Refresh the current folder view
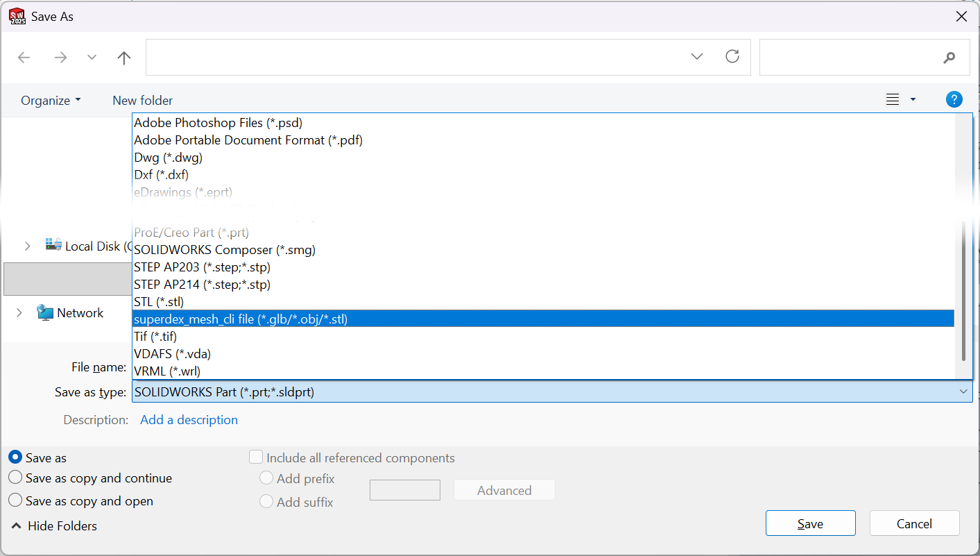Screen dimensions: 980x556 tap(732, 57)
